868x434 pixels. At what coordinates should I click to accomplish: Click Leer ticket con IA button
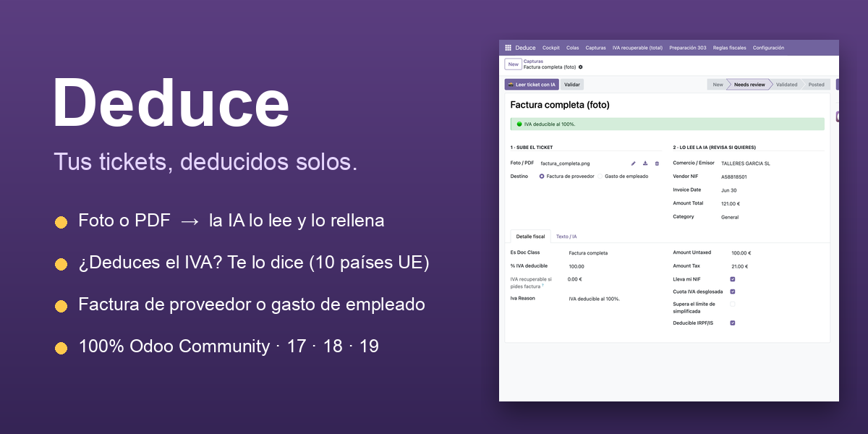[532, 85]
